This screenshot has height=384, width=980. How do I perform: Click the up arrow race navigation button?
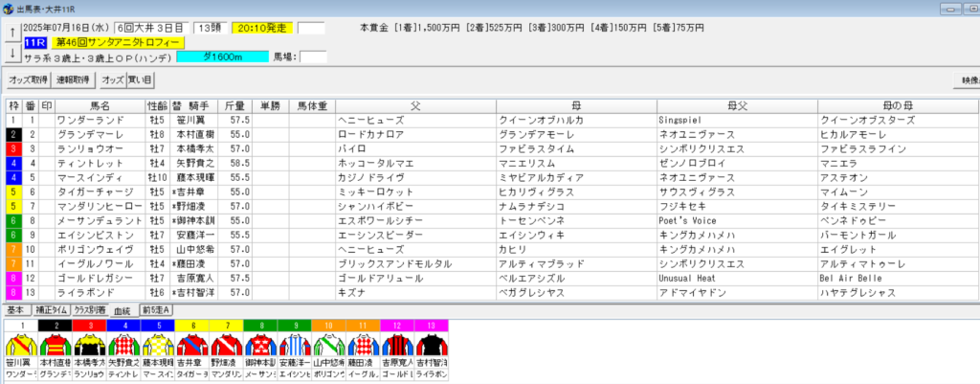coord(11,33)
